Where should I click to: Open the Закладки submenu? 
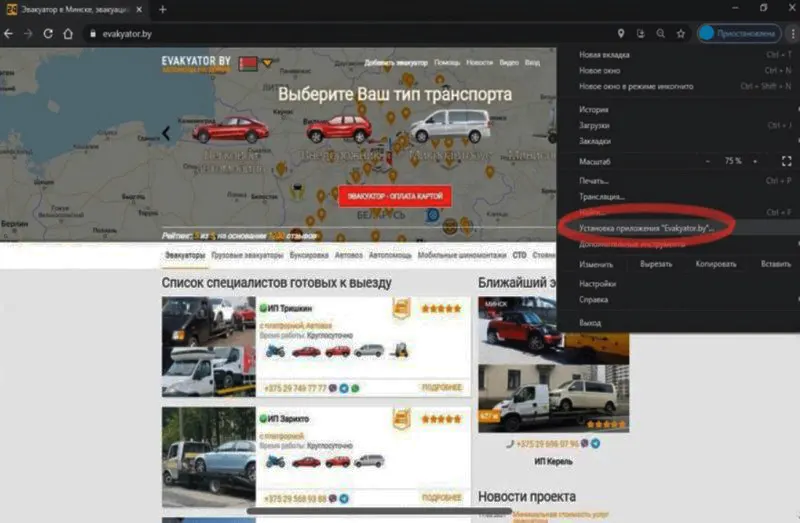[594, 141]
